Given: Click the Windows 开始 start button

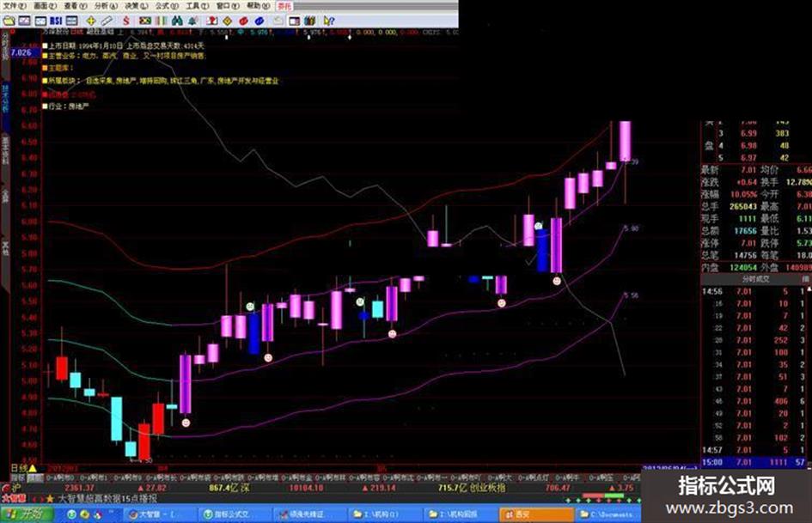Looking at the screenshot, I should pyautogui.click(x=27, y=514).
